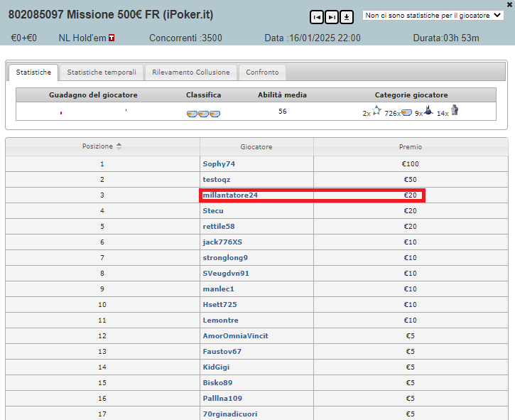
Task: Click position number 12 cell
Action: 102,336
